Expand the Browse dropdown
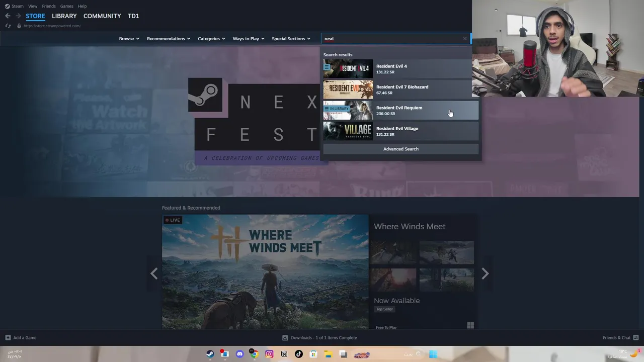The image size is (644, 362). point(129,39)
